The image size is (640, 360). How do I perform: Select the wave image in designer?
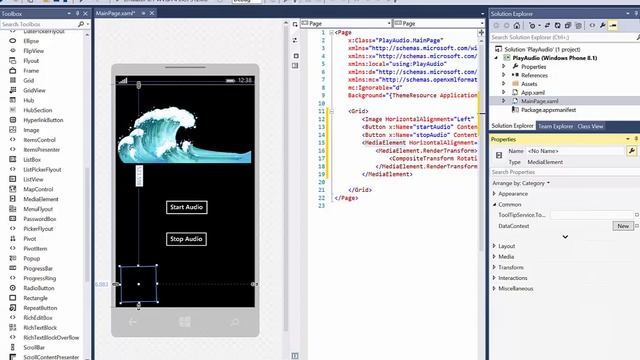[184, 136]
